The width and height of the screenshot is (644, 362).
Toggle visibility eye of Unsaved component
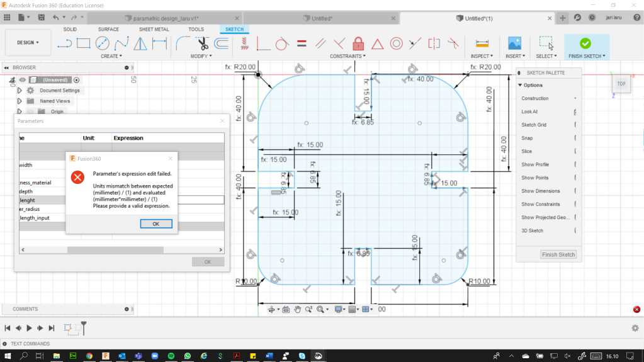click(22, 80)
